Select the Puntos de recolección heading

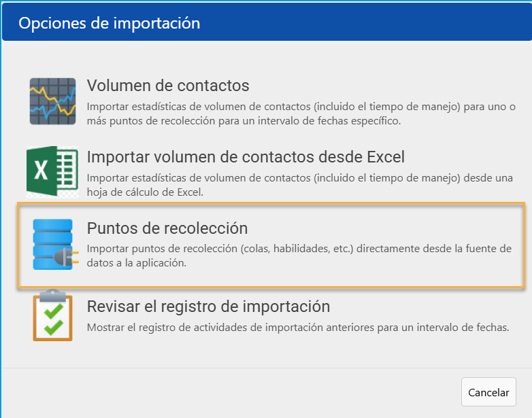167,228
